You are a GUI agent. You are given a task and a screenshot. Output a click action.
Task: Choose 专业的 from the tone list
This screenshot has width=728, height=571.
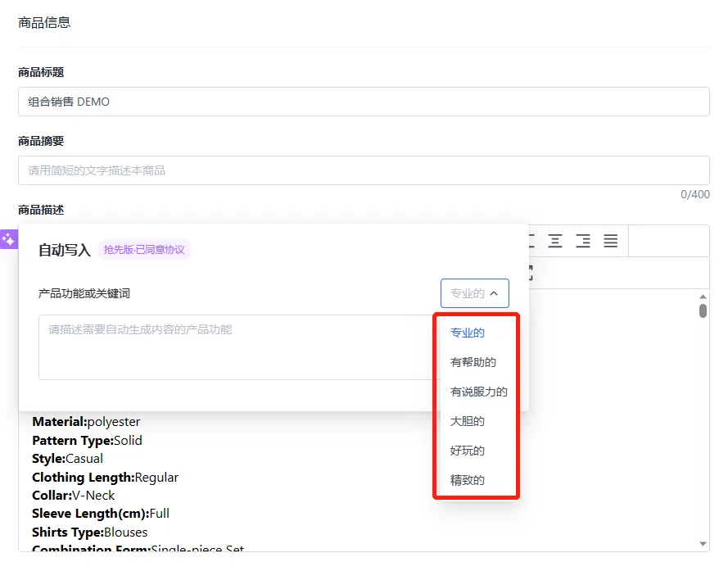tap(468, 333)
